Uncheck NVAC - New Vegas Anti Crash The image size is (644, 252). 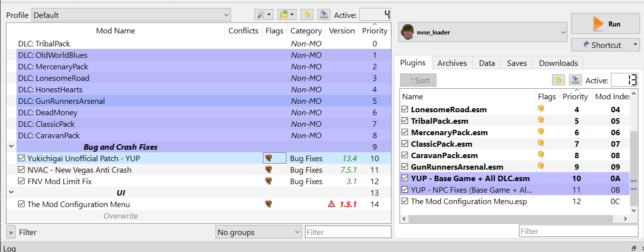click(21, 170)
